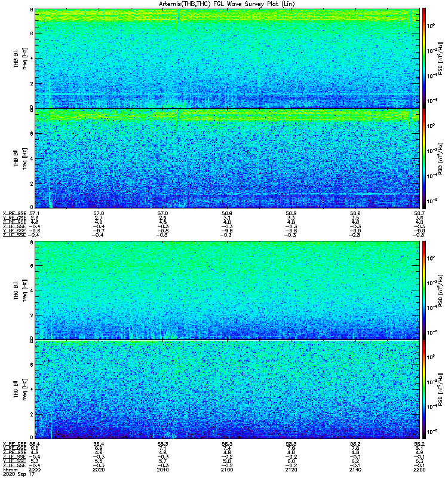Open the THC B-perpendicular spectrogram panel

[x=227, y=290]
